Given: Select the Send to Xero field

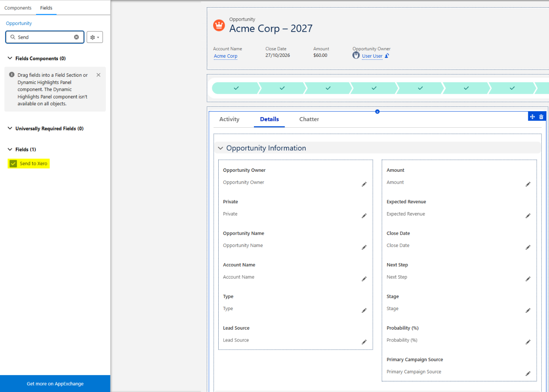Looking at the screenshot, I should click(29, 163).
